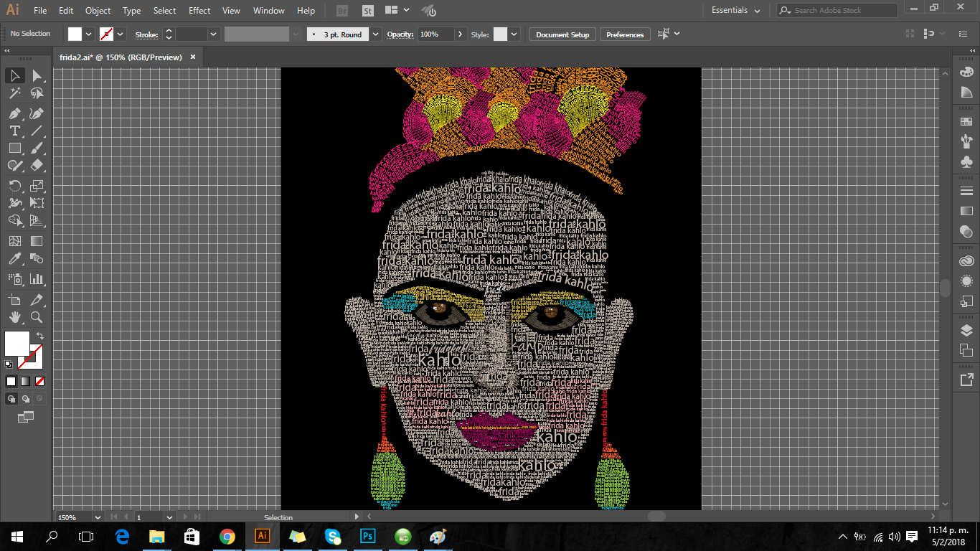Select the Mesh tool
This screenshot has height=551, width=980.
click(x=14, y=241)
